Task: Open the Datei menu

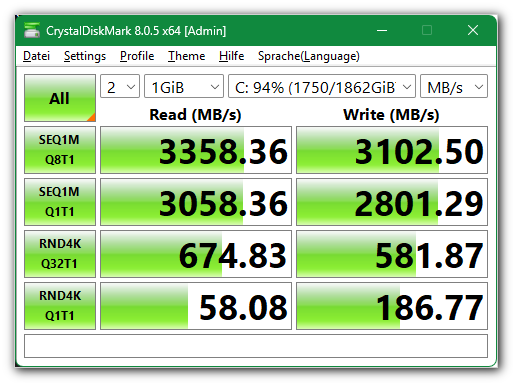Action: [36, 56]
